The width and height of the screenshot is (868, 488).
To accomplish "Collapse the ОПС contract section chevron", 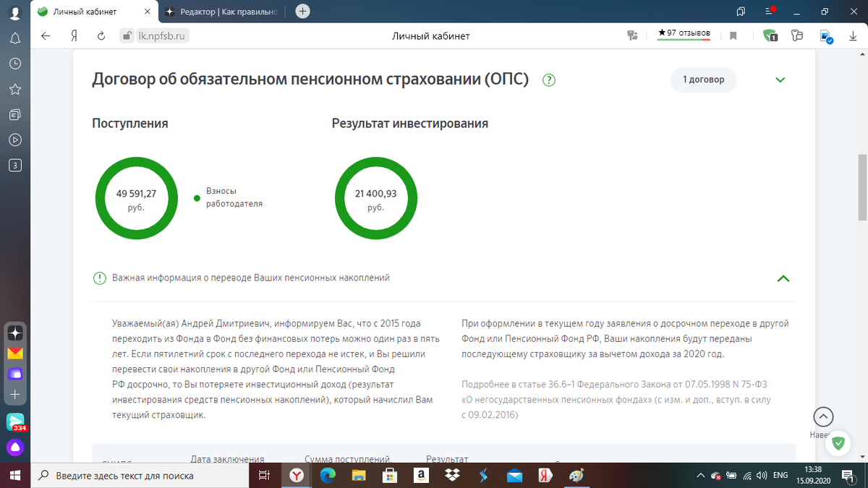I will tap(780, 80).
